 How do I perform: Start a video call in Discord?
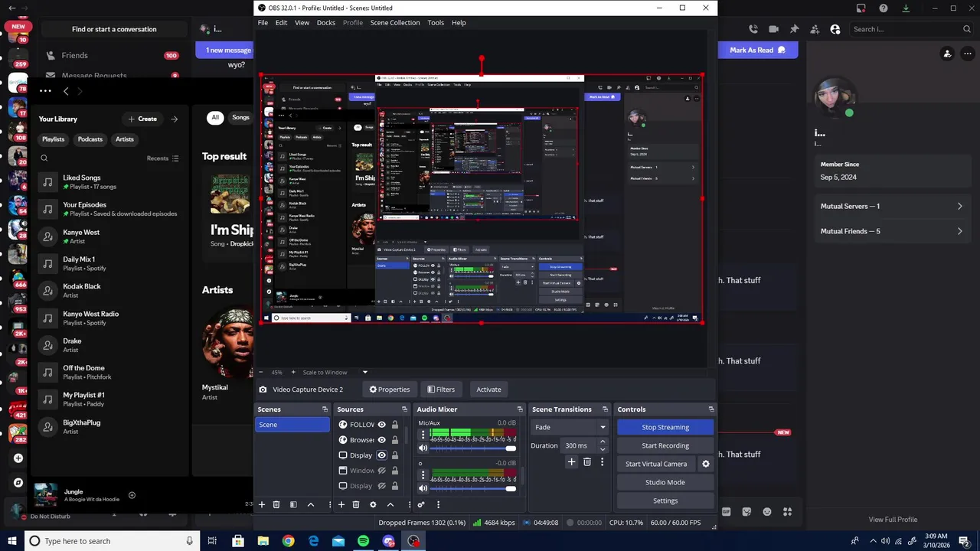[773, 29]
